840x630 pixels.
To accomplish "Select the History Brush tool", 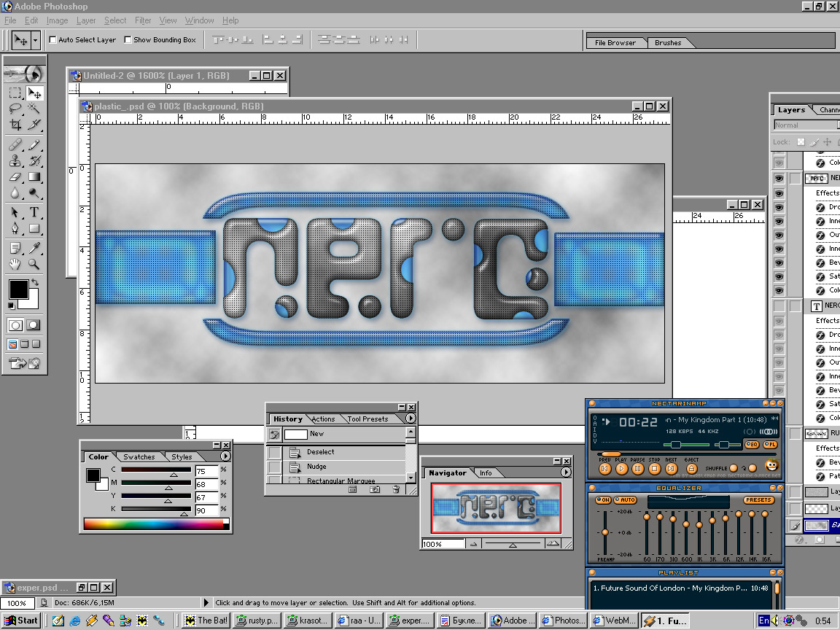I will click(x=34, y=160).
